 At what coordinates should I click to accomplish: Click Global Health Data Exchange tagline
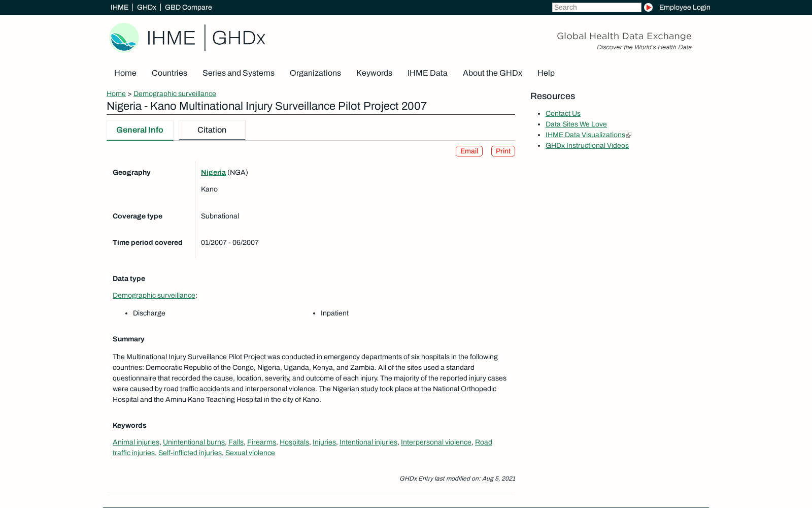click(x=624, y=36)
